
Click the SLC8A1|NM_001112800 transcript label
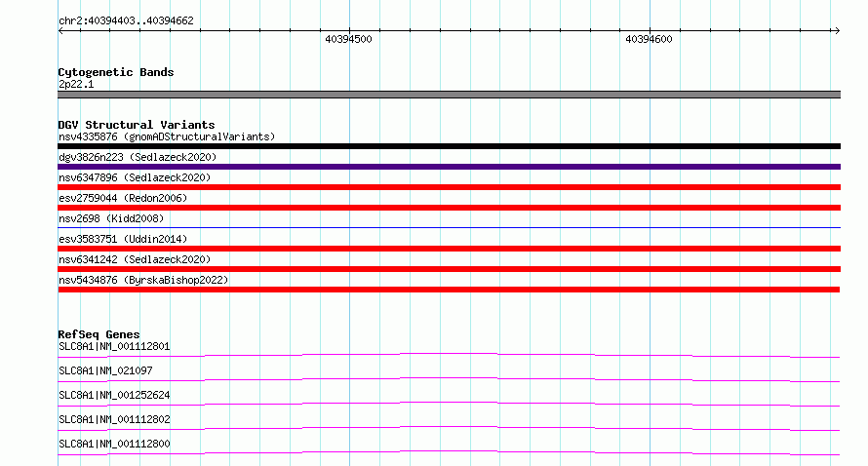[114, 444]
